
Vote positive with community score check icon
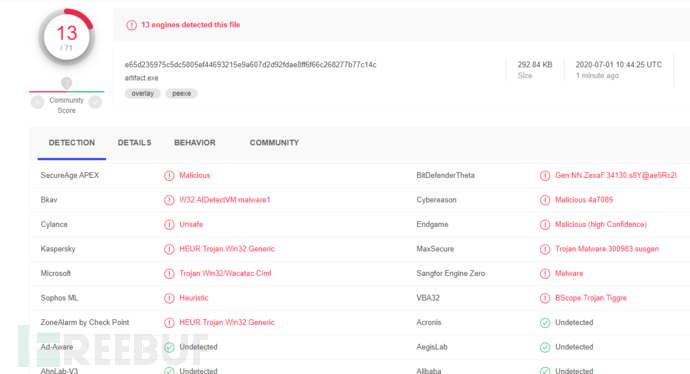[95, 102]
